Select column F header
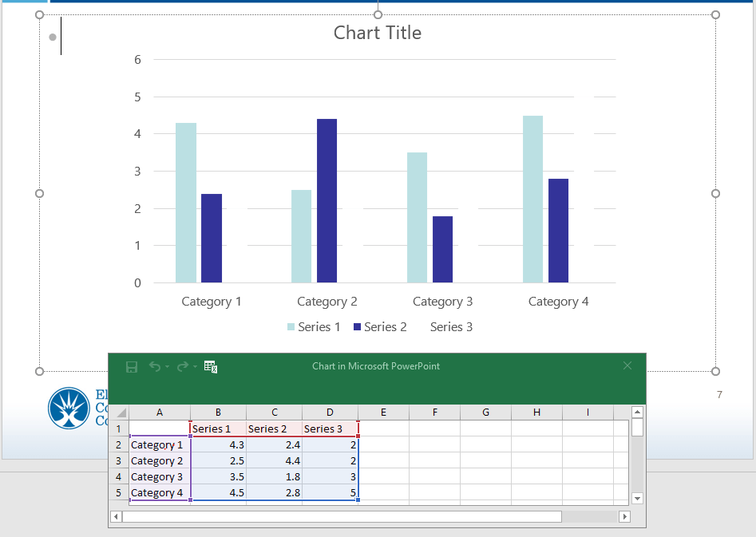This screenshot has width=756, height=537. [x=435, y=413]
